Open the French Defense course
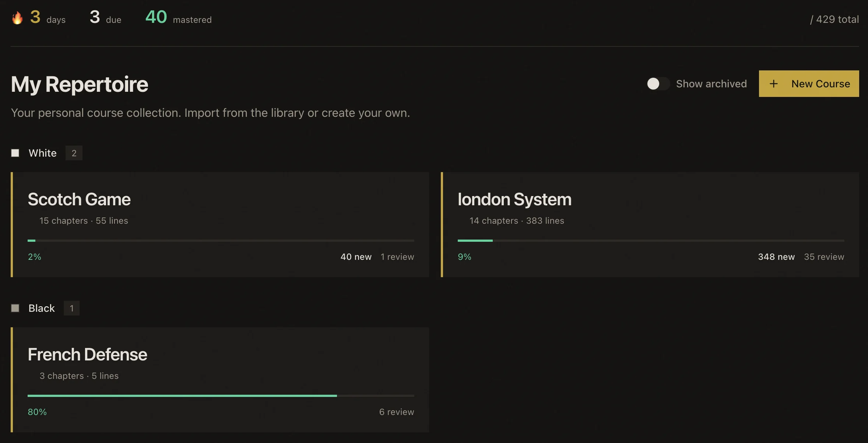This screenshot has width=868, height=443. pyautogui.click(x=87, y=355)
